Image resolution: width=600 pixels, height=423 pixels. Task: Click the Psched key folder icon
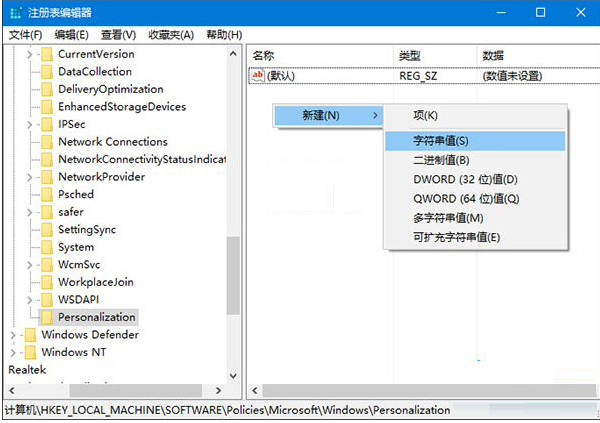[x=45, y=194]
